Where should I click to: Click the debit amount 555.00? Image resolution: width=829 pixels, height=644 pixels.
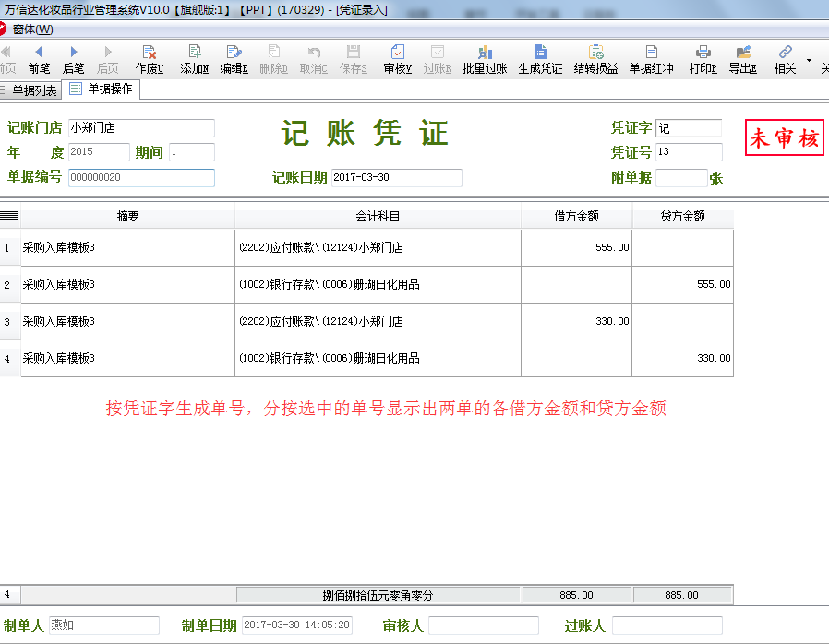(577, 248)
